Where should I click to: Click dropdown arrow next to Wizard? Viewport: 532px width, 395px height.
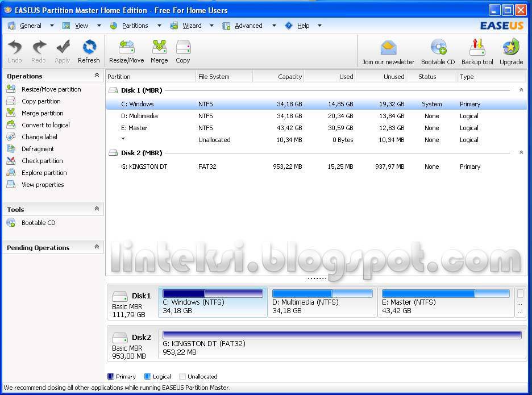click(x=211, y=26)
